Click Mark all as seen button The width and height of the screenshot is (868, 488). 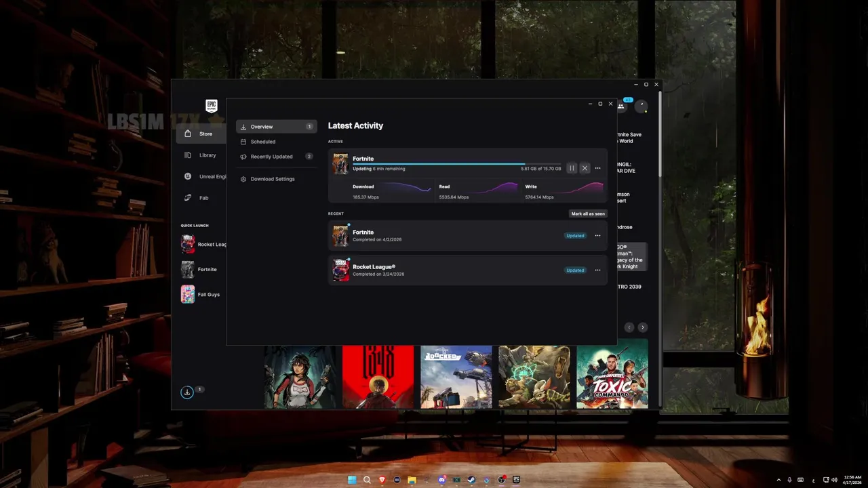point(588,213)
